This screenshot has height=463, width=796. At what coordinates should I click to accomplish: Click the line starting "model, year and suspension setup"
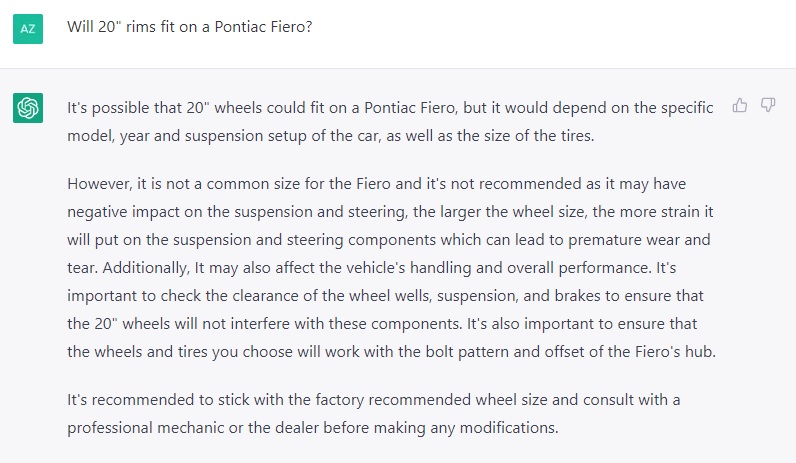coord(330,136)
